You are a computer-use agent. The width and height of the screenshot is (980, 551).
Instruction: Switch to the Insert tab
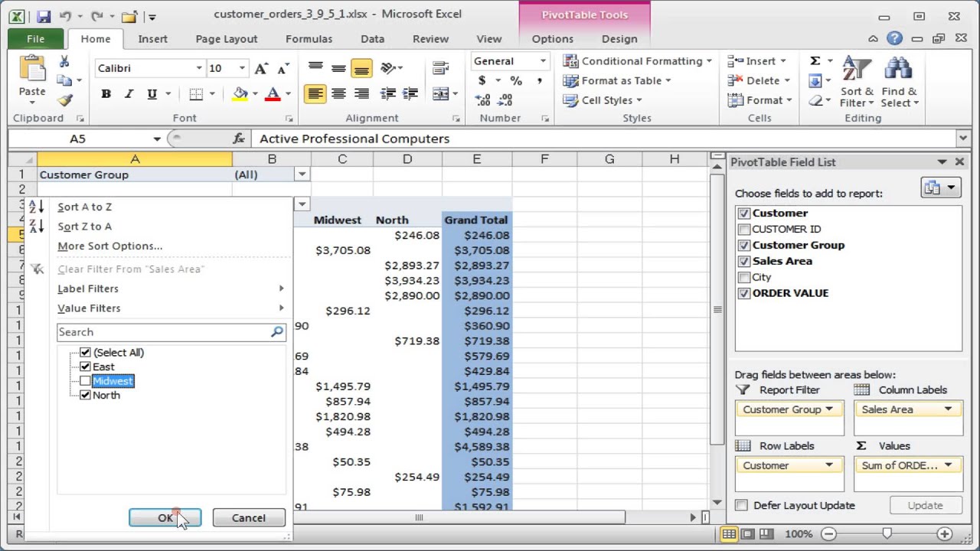click(152, 39)
